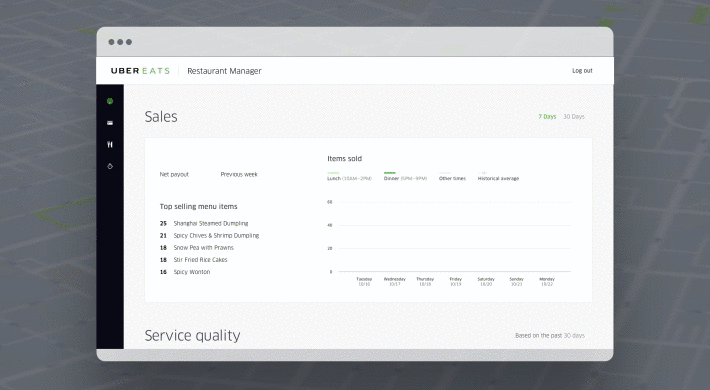Click the fourth sidebar icon below the fork and knife
710x390 pixels.
click(110, 166)
